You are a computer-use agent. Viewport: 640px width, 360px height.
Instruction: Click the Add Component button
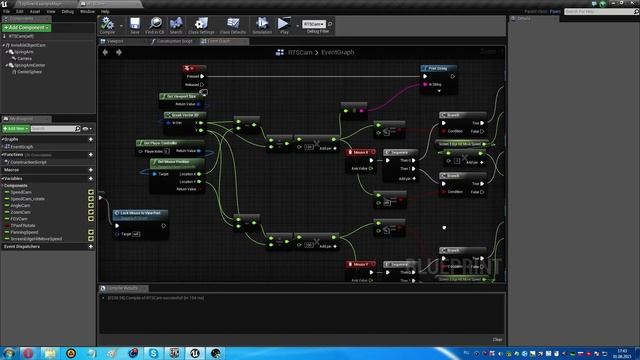(x=27, y=28)
